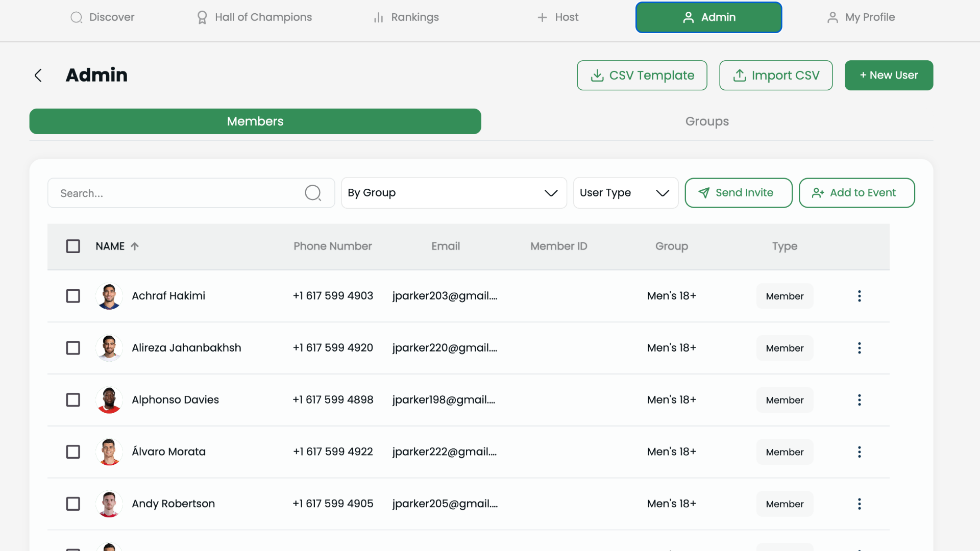Viewport: 980px width, 551px height.
Task: Click the email jparker203@gmail…
Action: tap(445, 296)
